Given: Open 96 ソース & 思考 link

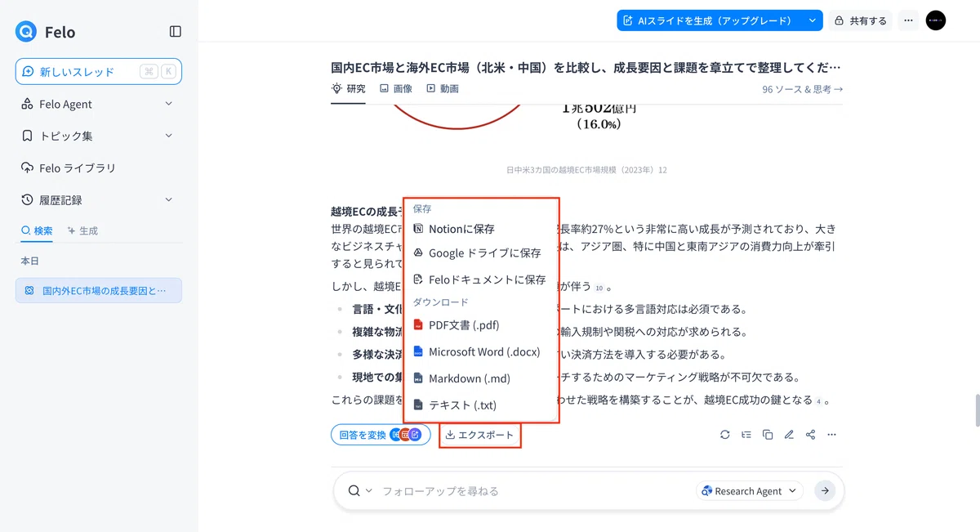Looking at the screenshot, I should [803, 89].
